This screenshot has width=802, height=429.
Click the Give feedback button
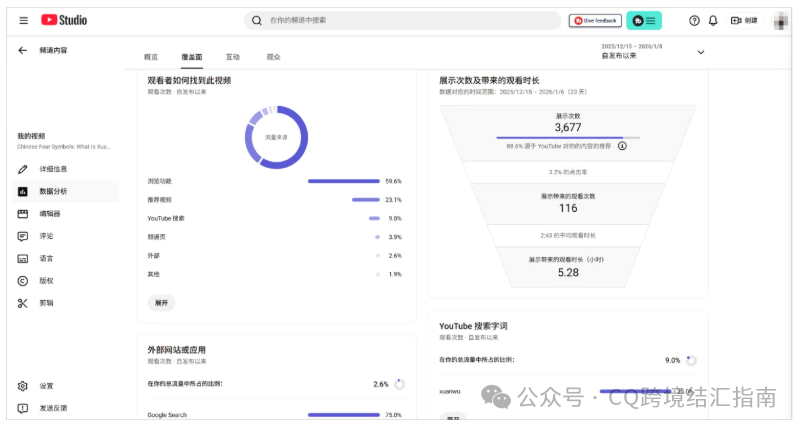pos(595,20)
